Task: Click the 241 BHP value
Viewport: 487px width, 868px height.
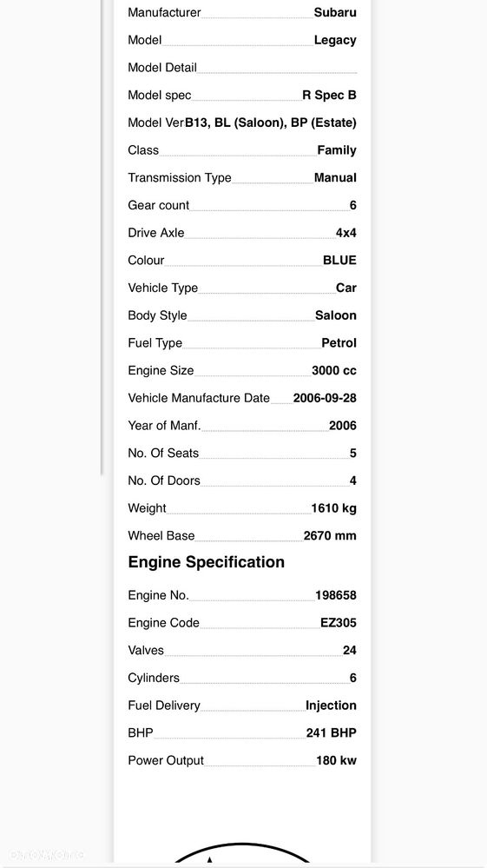Action: (331, 733)
